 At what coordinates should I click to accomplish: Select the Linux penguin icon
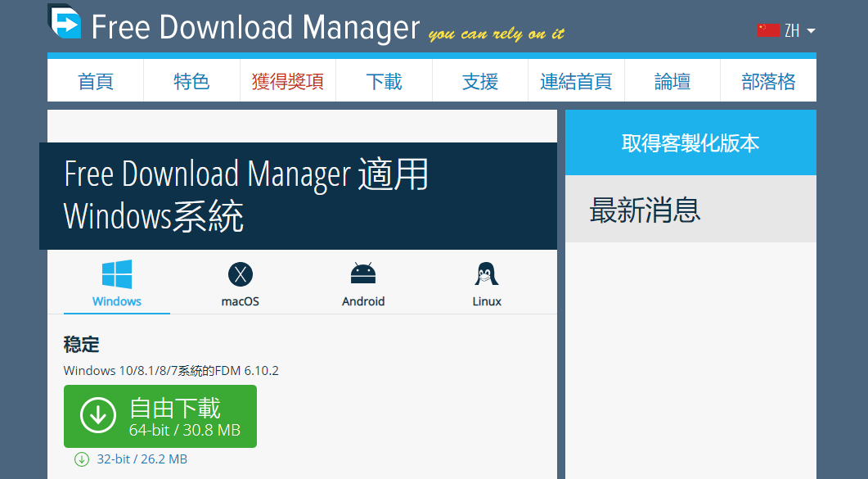point(487,273)
